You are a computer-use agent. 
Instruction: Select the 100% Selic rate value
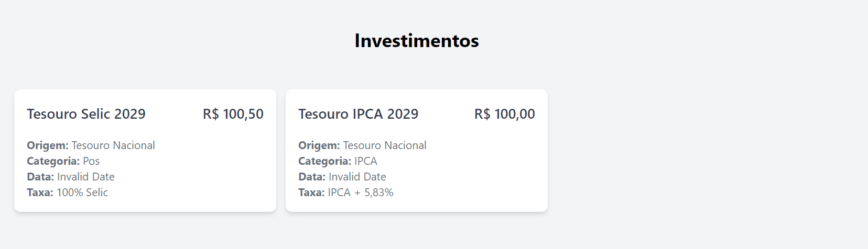click(x=82, y=193)
